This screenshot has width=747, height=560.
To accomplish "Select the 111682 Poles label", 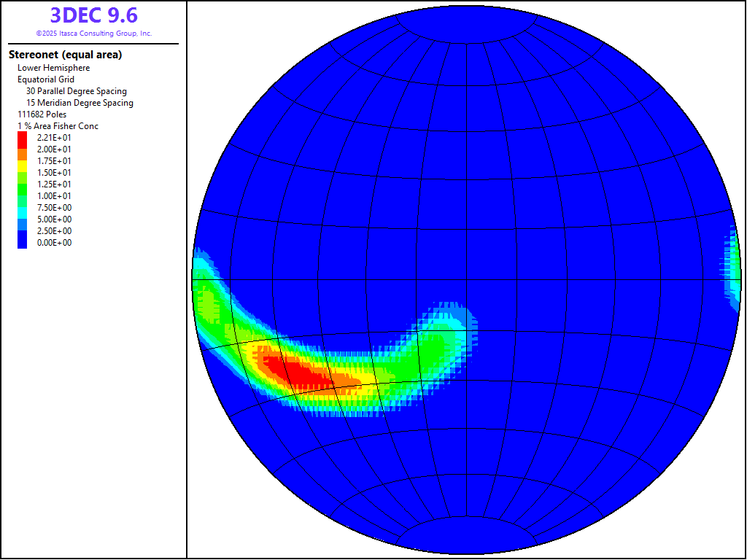I will coord(42,114).
